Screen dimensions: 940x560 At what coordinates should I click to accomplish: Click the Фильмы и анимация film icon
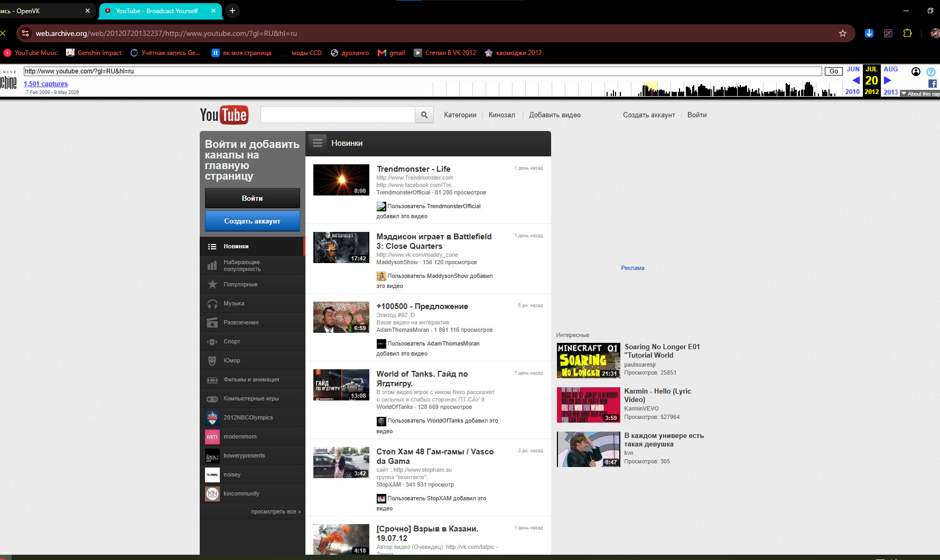point(212,380)
